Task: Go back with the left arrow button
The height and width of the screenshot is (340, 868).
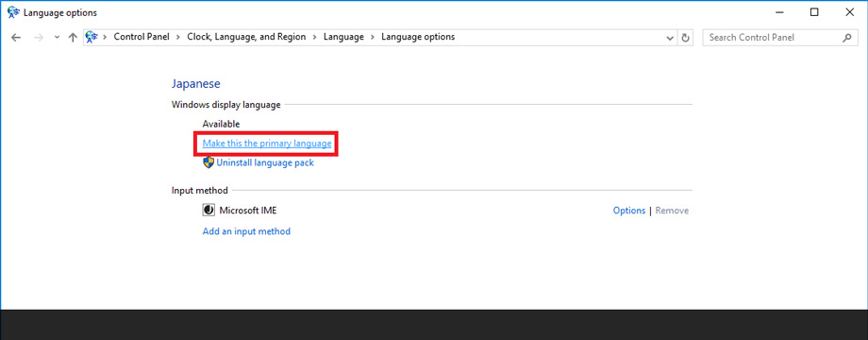Action: pyautogui.click(x=16, y=37)
